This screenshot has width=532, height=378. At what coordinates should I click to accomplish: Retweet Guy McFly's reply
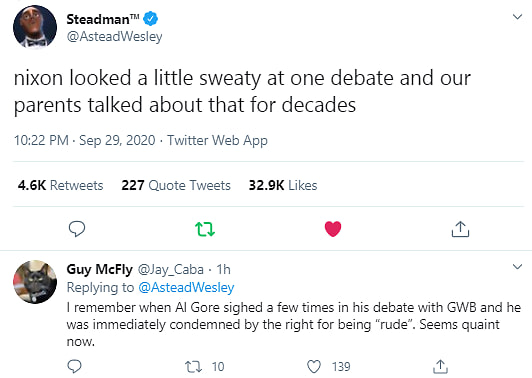point(193,367)
